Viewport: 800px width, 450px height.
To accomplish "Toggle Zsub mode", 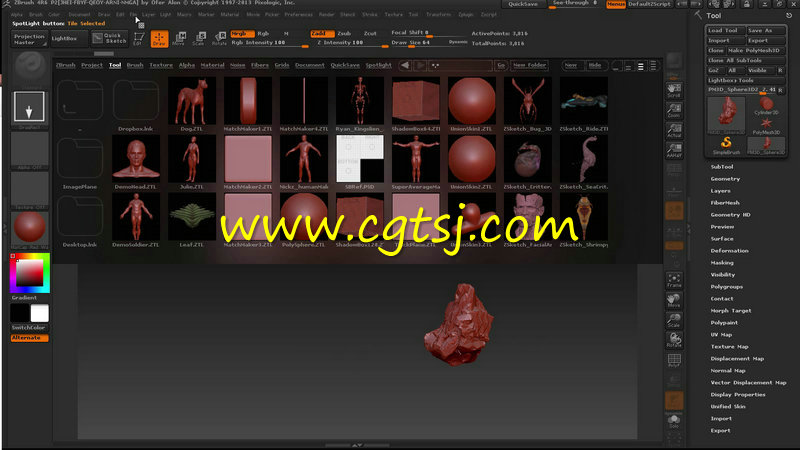I will pos(344,34).
